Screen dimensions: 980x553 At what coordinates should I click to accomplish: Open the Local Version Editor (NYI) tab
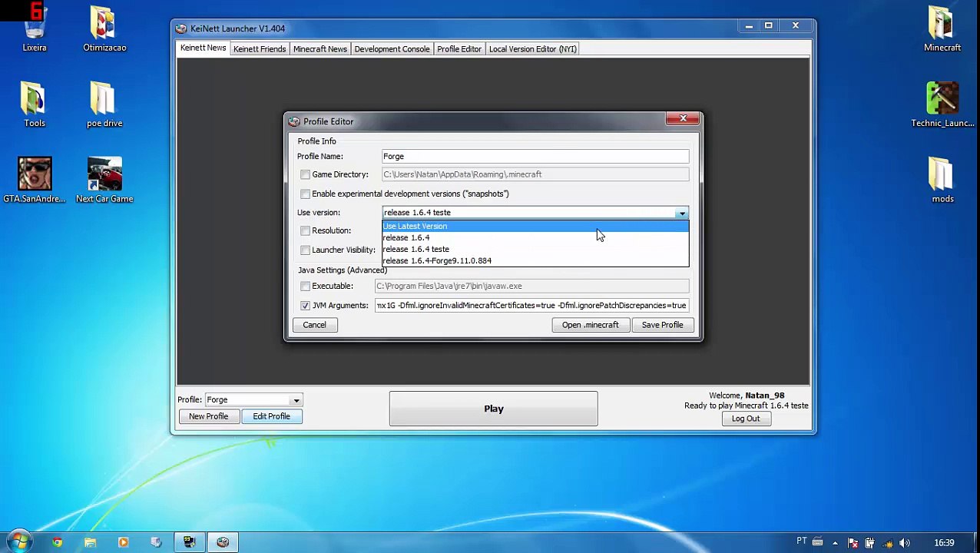coord(532,49)
